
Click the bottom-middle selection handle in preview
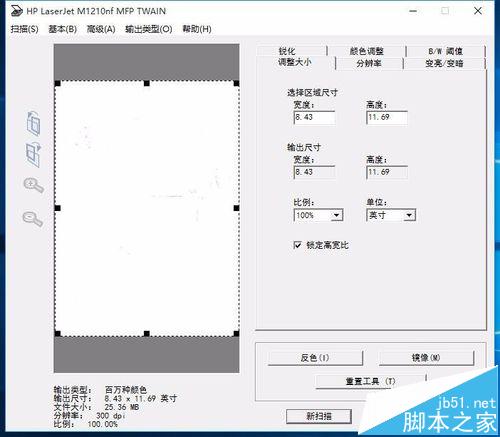click(147, 333)
